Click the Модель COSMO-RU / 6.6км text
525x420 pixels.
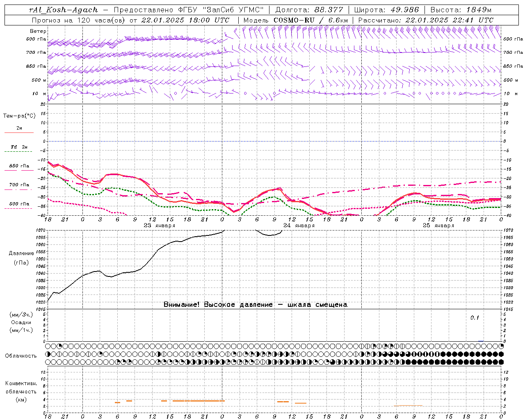[x=295, y=20]
